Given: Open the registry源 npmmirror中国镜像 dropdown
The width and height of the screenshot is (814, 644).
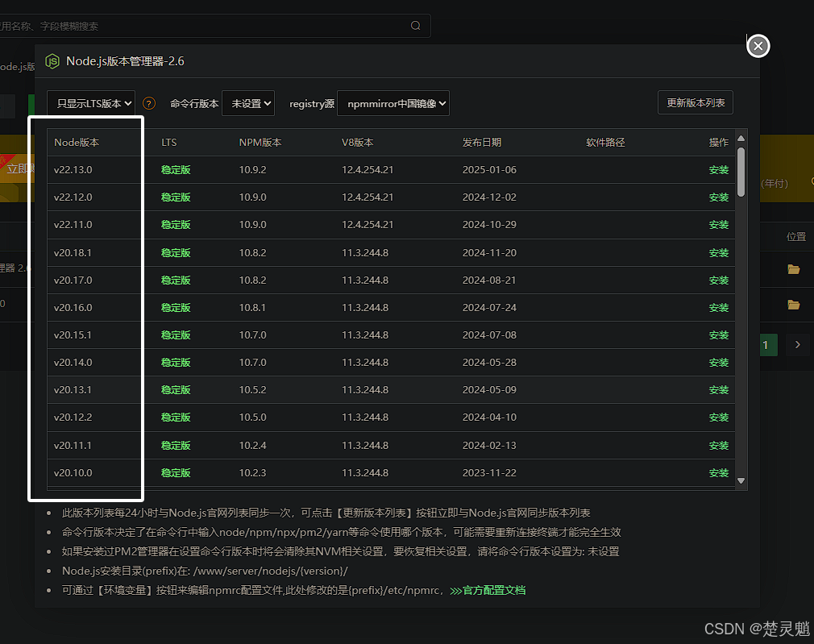Looking at the screenshot, I should [393, 103].
